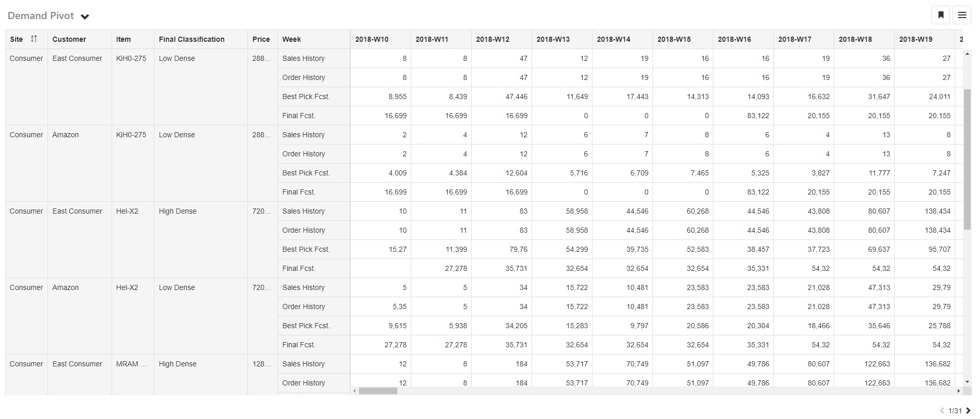
Task: Click the vertical scrollbar thumb
Action: coord(968,159)
